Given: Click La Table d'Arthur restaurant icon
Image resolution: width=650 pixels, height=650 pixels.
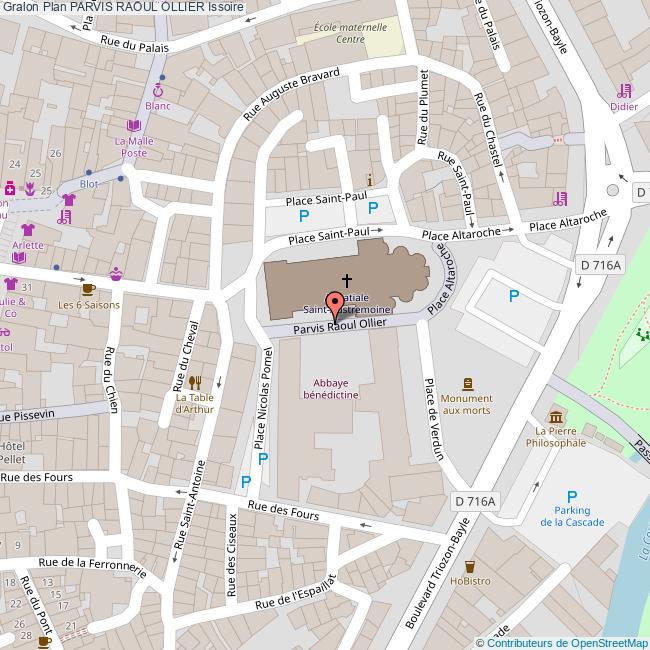Looking at the screenshot, I should click(x=195, y=381).
